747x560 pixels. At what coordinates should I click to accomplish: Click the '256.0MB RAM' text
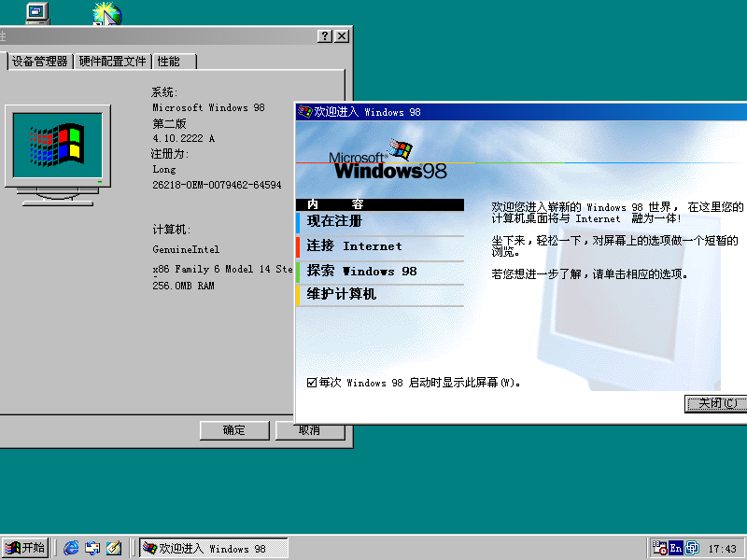[183, 286]
